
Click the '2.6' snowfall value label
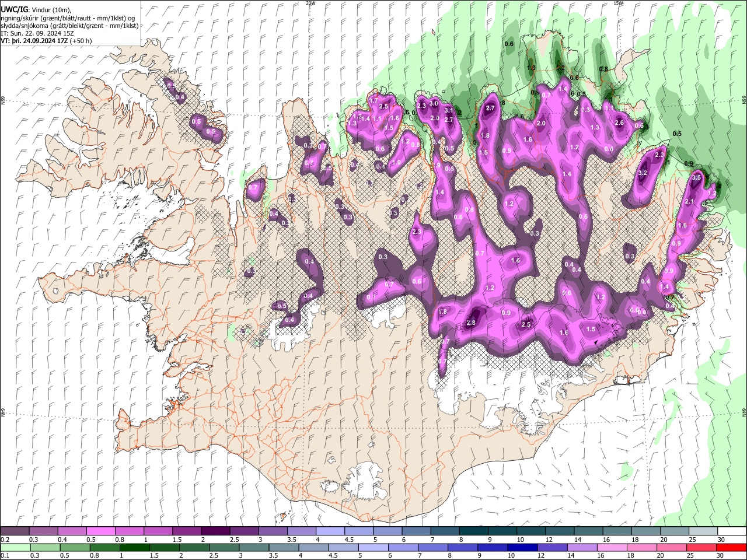pos(620,123)
